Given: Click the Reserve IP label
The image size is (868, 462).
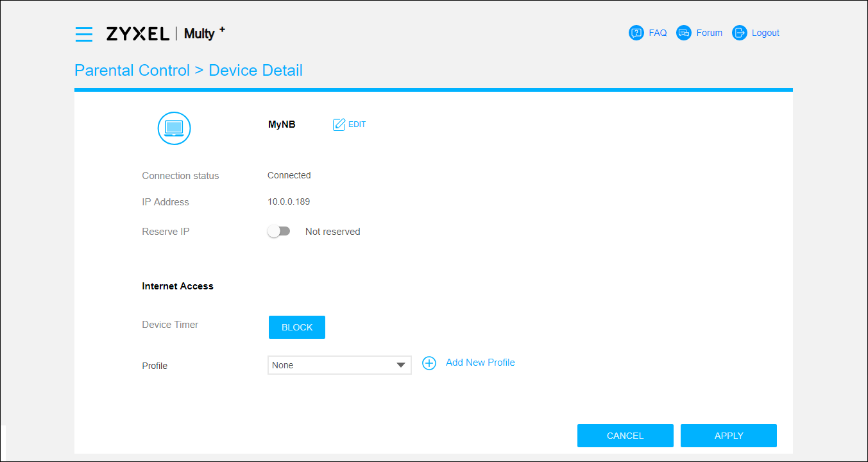Looking at the screenshot, I should 166,232.
